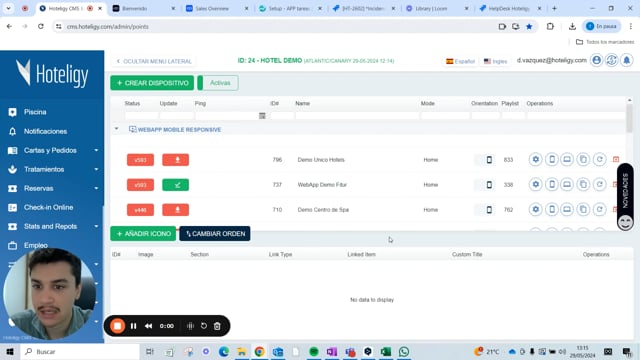This screenshot has height=360, width=640.
Task: Refresh the Demo Unico Hotels device
Action: pyautogui.click(x=599, y=160)
